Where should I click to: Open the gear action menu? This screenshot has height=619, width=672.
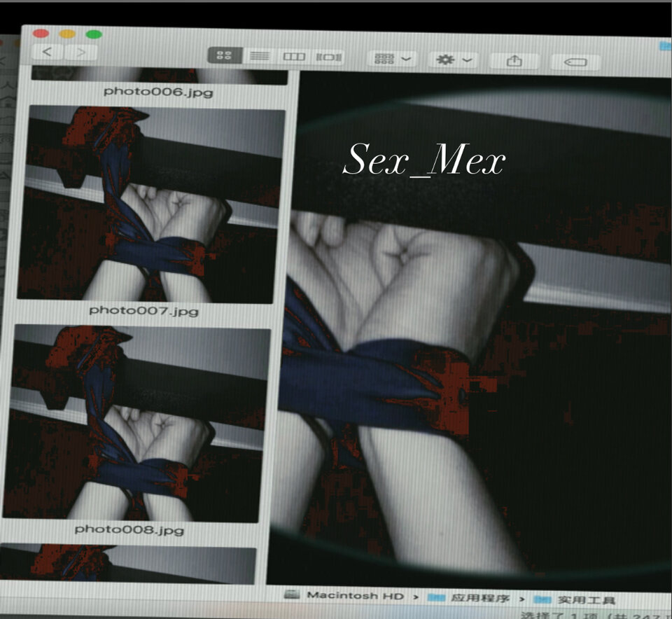pyautogui.click(x=454, y=60)
